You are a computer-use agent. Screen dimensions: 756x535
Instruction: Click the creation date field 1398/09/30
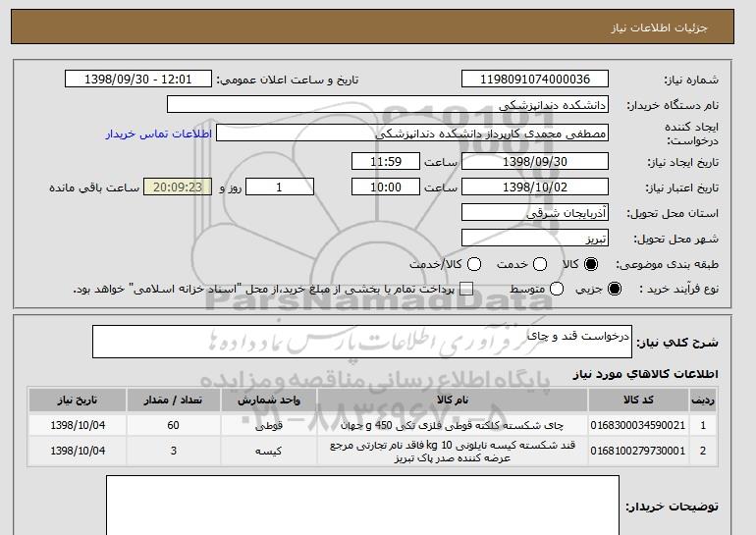[x=535, y=161]
